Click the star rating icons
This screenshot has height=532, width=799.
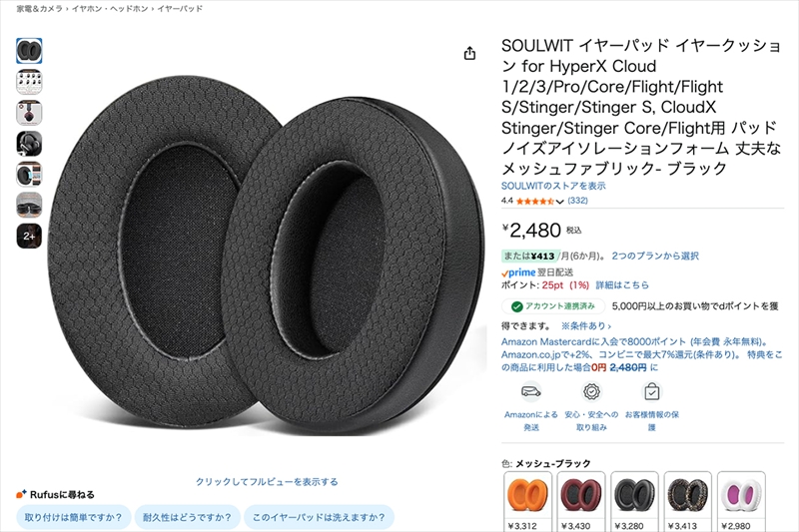pyautogui.click(x=534, y=201)
